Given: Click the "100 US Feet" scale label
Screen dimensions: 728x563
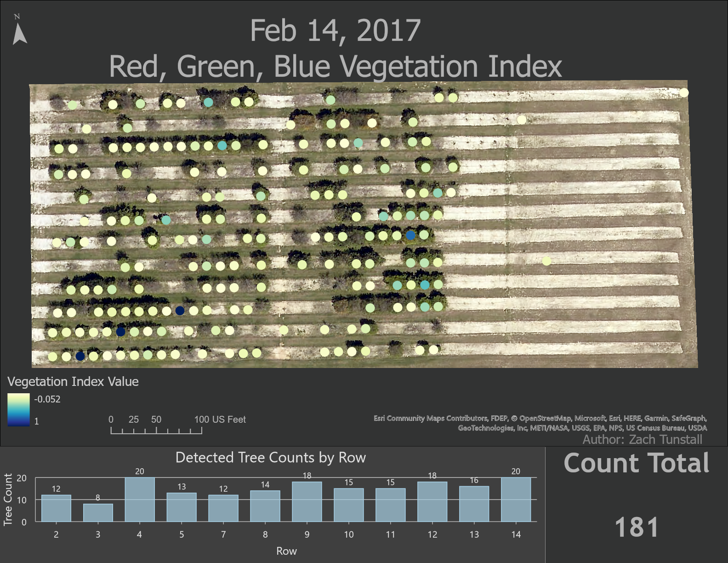Looking at the screenshot, I should click(220, 419).
